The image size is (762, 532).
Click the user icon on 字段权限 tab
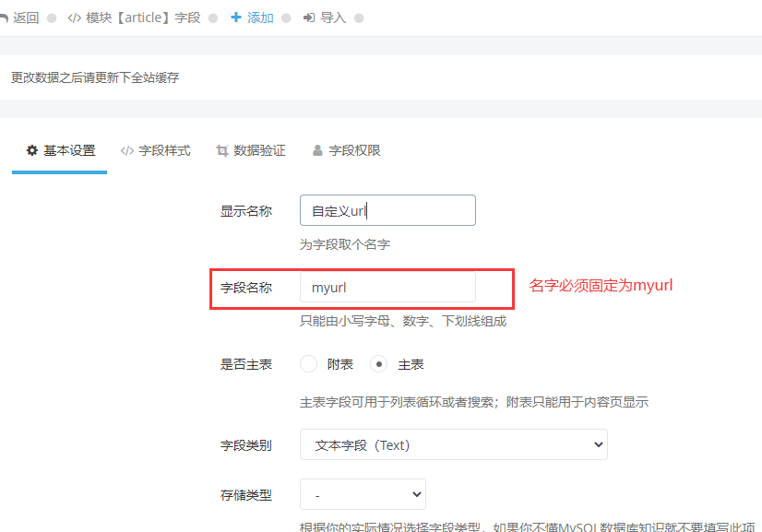point(317,150)
